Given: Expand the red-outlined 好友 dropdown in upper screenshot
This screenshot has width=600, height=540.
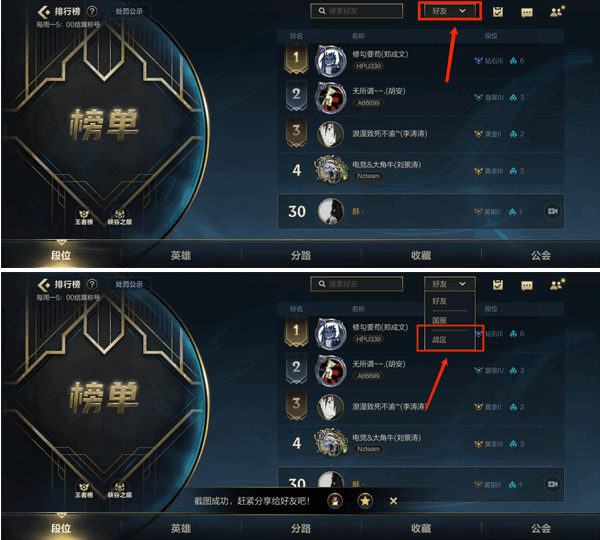Looking at the screenshot, I should 449,11.
